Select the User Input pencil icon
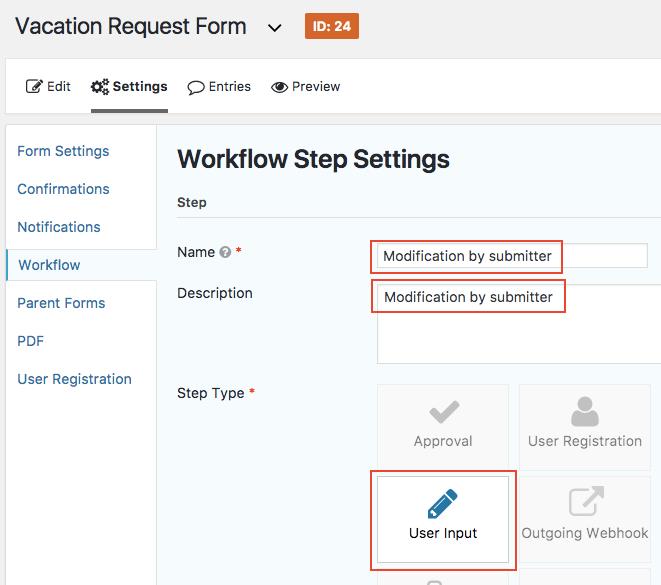This screenshot has height=585, width=661. click(x=443, y=503)
